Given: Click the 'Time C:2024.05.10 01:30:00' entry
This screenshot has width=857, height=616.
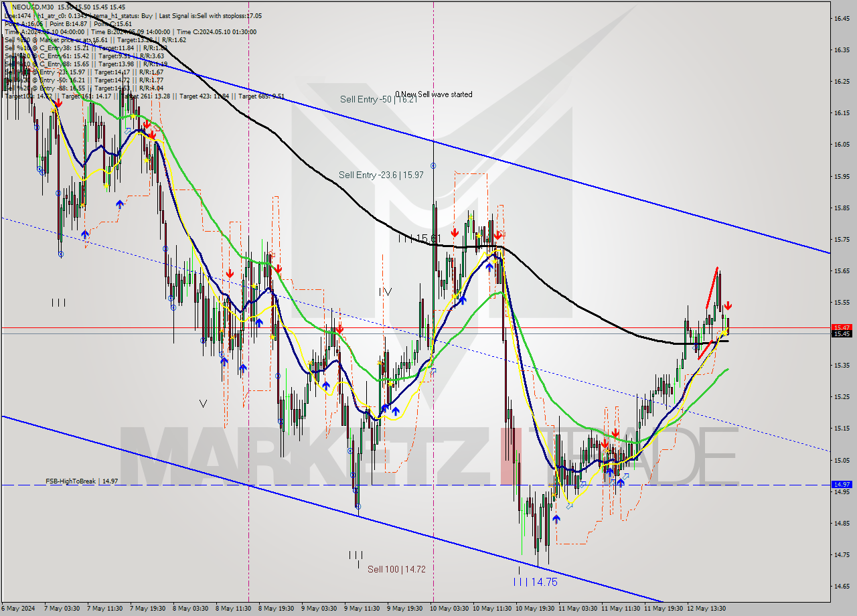Looking at the screenshot, I should click(216, 32).
